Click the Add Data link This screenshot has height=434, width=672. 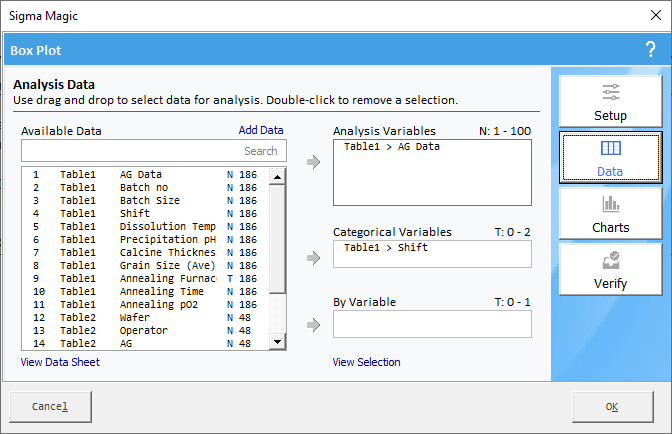tap(260, 130)
